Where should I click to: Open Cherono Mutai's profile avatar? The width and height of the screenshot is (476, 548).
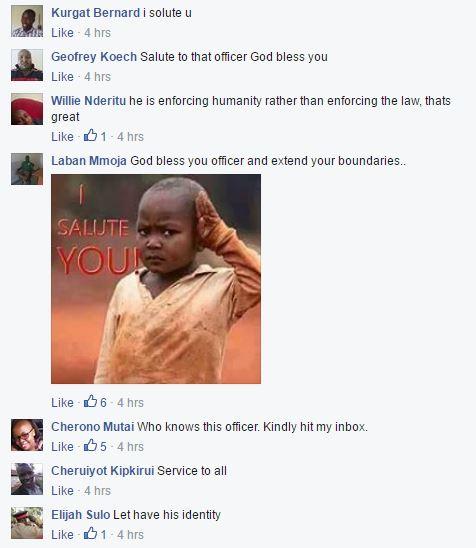(x=27, y=435)
